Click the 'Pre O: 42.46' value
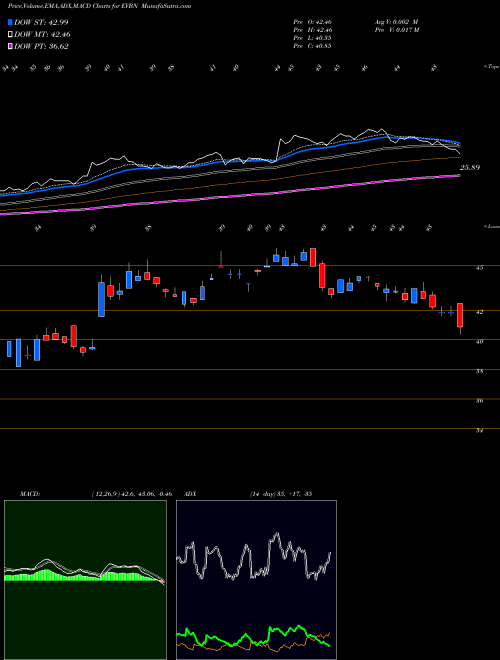 (x=312, y=22)
